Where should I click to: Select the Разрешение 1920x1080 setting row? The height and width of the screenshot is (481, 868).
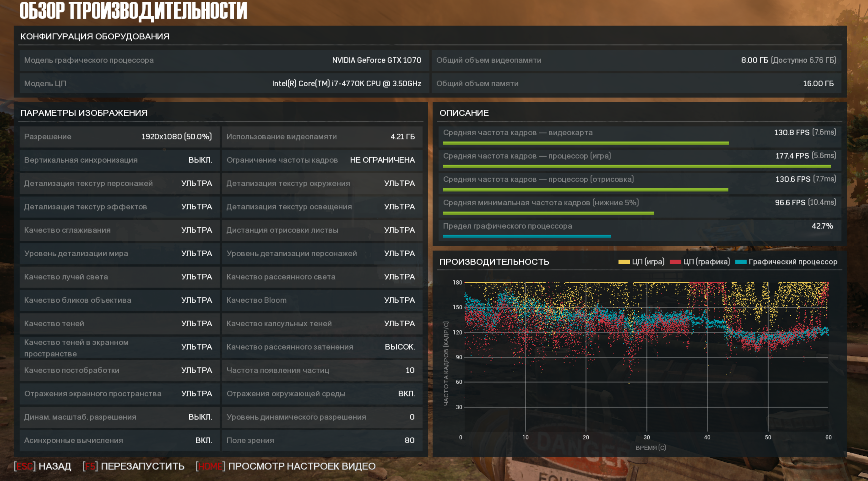coord(119,137)
